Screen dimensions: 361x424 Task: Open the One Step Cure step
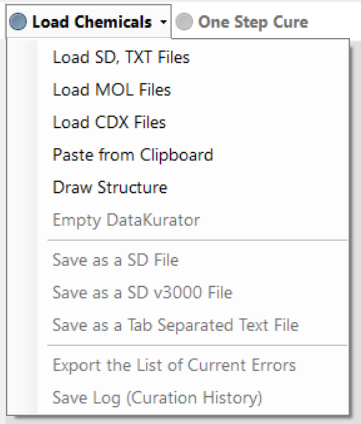(x=242, y=22)
